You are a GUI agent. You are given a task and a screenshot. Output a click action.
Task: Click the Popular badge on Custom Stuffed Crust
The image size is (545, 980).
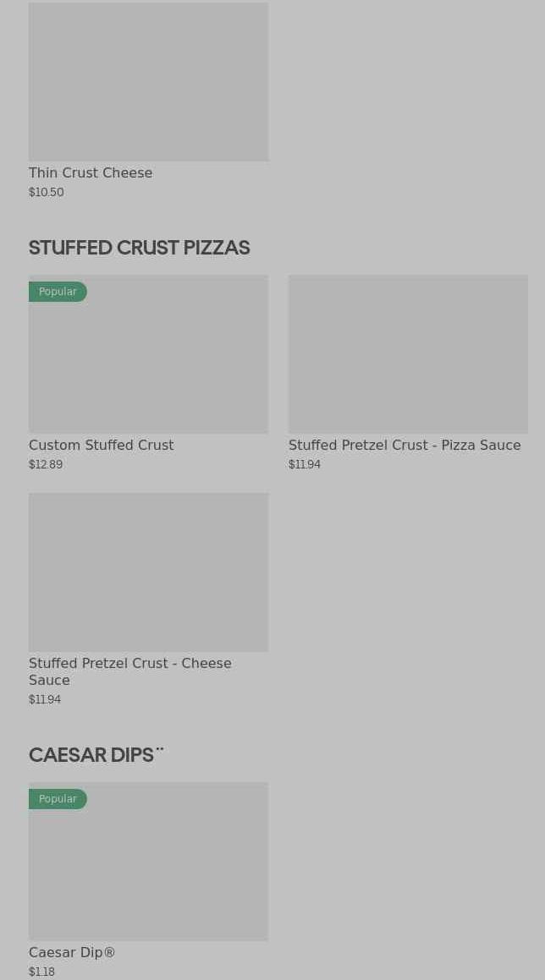58,292
